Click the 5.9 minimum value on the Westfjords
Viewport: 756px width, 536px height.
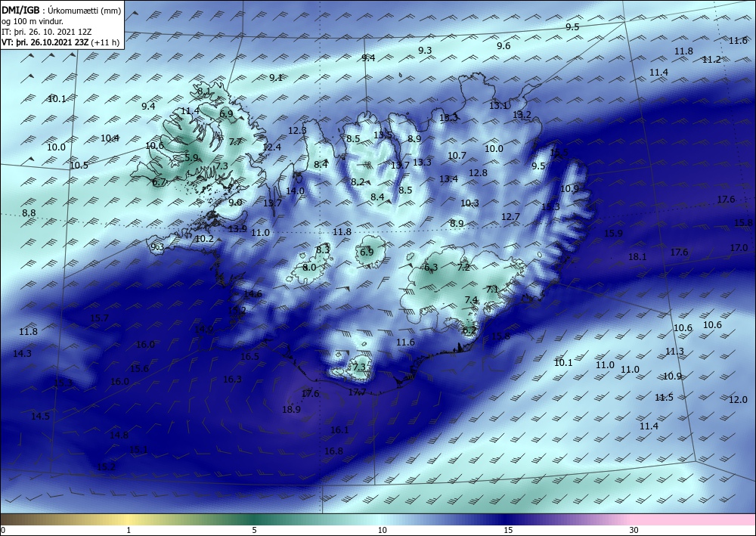[191, 157]
